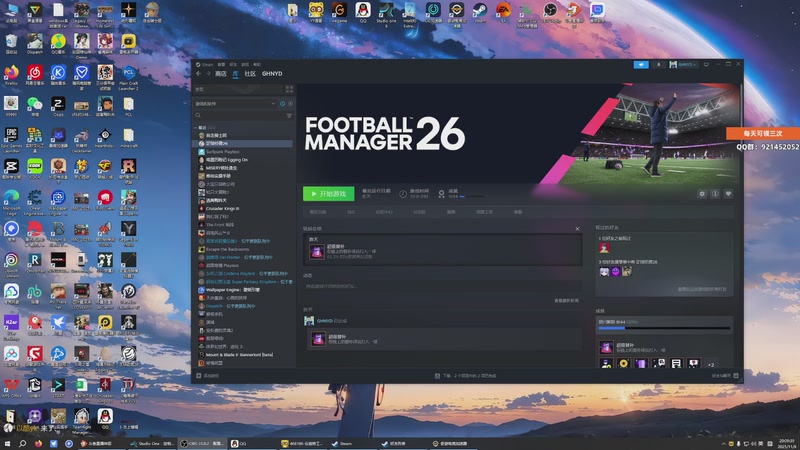
Task: Open the GHNYD profile tab
Action: pyautogui.click(x=272, y=74)
